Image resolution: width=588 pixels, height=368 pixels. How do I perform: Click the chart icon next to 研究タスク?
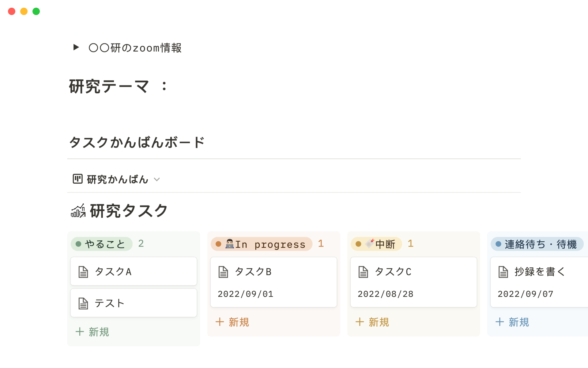click(78, 211)
